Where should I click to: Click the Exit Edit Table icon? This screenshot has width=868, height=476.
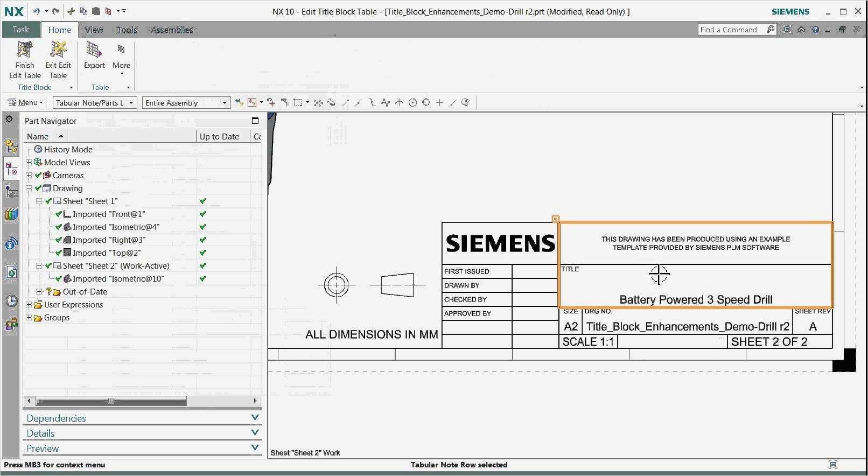point(58,50)
